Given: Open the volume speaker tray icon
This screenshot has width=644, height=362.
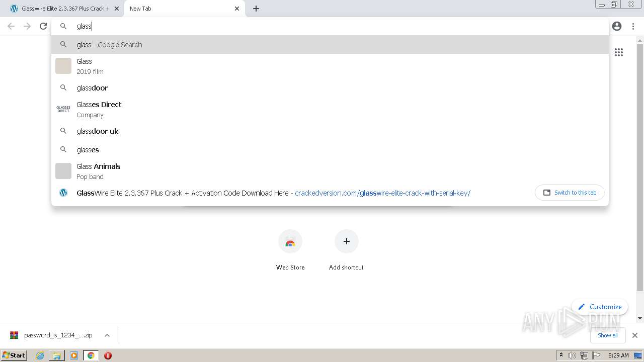Looking at the screenshot, I should click(x=572, y=355).
